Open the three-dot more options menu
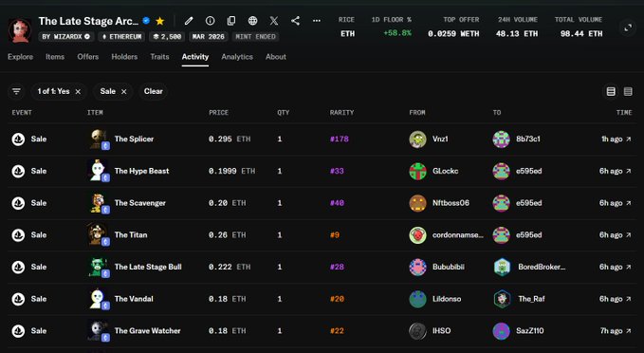Viewport: 644px width, 353px height. point(317,21)
